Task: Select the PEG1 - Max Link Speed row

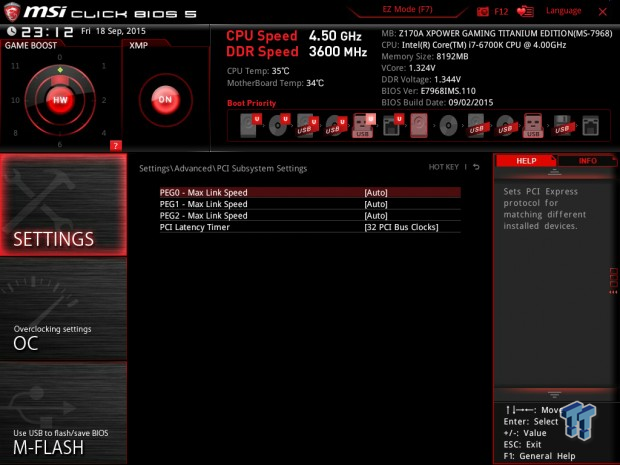Action: pyautogui.click(x=310, y=204)
